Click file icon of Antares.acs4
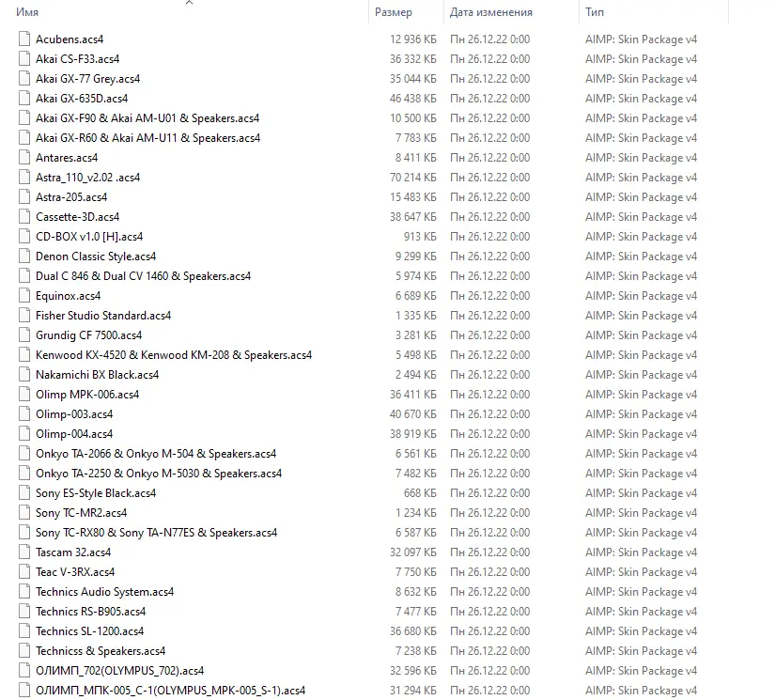Screen dimensions: 775x700 tap(24, 158)
